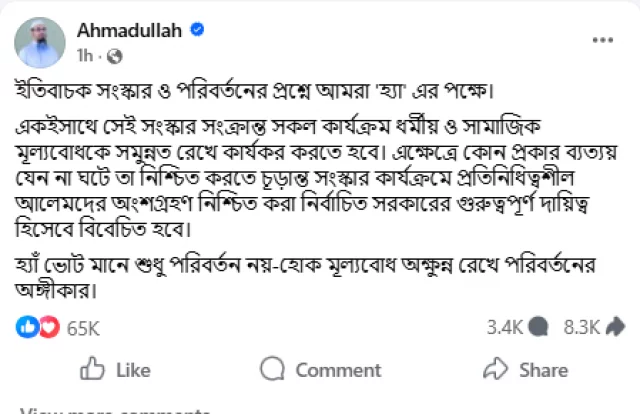The height and width of the screenshot is (414, 640).
Task: Expand View more comments
Action: [115, 411]
